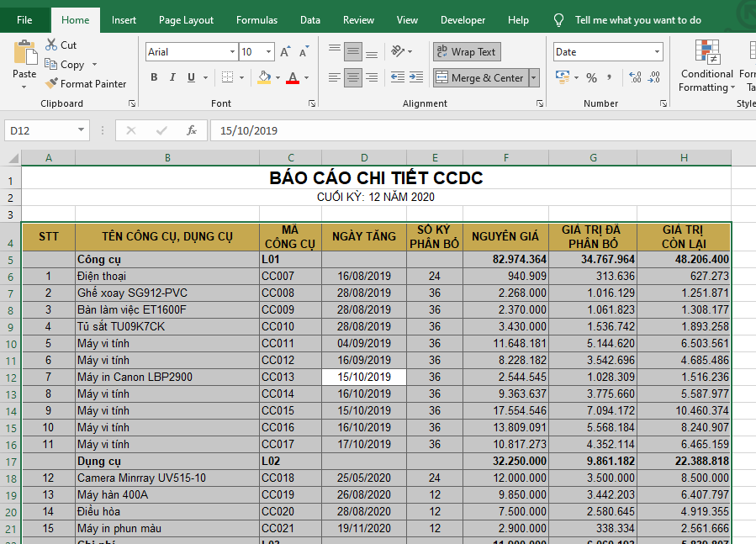The height and width of the screenshot is (544, 756).
Task: Open the Date number format dropdown
Action: [x=657, y=52]
